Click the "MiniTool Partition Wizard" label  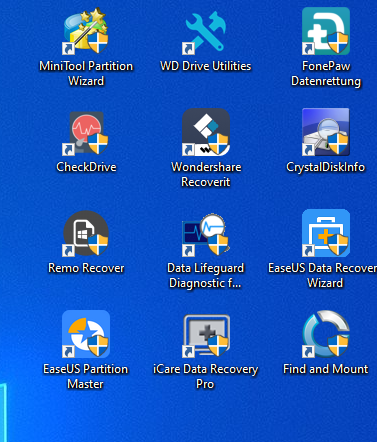point(86,73)
